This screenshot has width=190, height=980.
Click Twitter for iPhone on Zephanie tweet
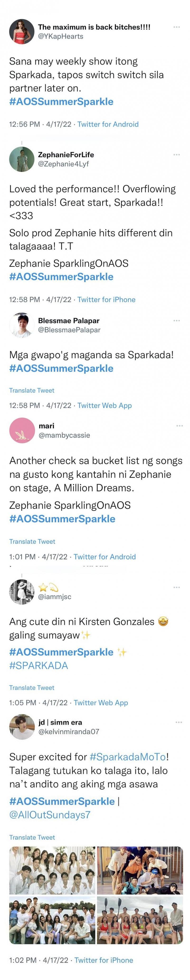106,299
